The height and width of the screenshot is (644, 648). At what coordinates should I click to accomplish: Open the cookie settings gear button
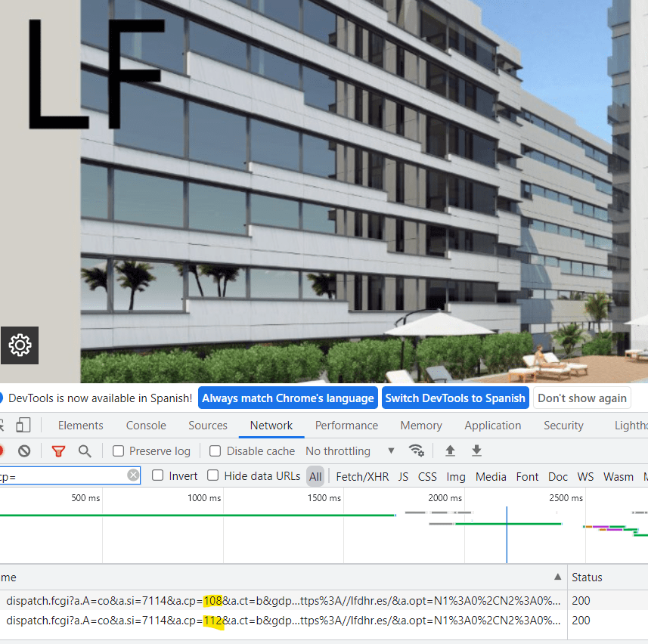click(x=20, y=345)
